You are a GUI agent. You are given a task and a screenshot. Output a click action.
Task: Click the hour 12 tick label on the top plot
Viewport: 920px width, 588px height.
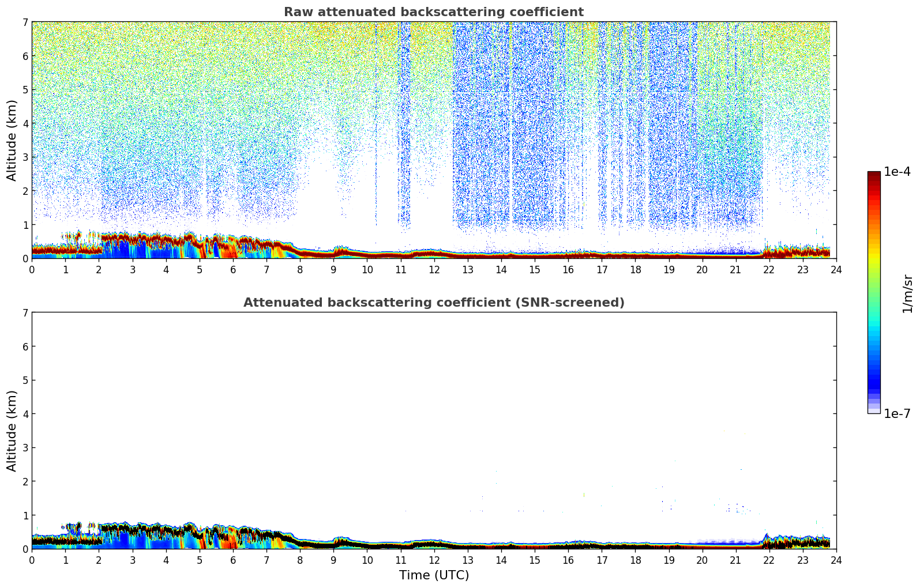pos(434,269)
